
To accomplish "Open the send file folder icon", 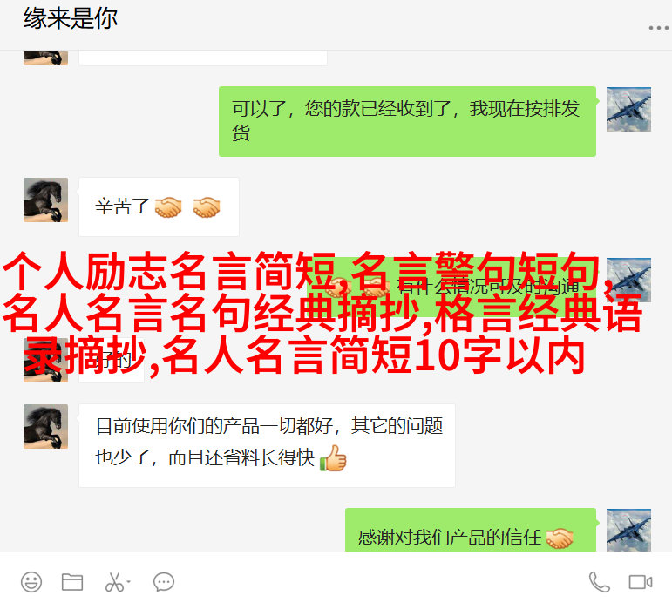I will pyautogui.click(x=72, y=582).
